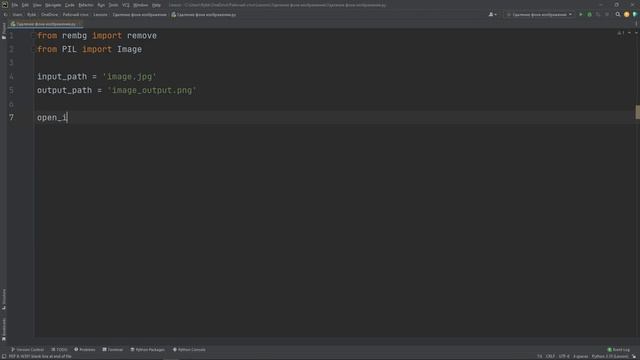This screenshot has height=360, width=640.
Task: Go to previous highlighted error arrow
Action: tap(629, 33)
